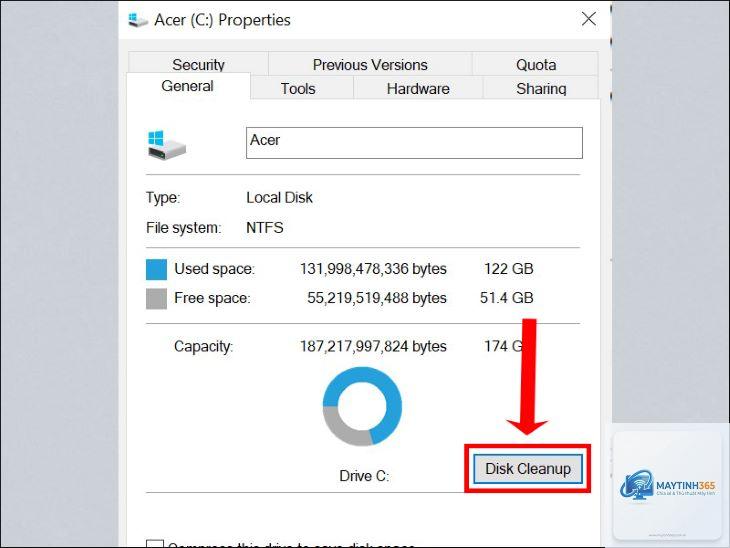Open the Security tab
Image resolution: width=730 pixels, height=548 pixels.
point(198,64)
